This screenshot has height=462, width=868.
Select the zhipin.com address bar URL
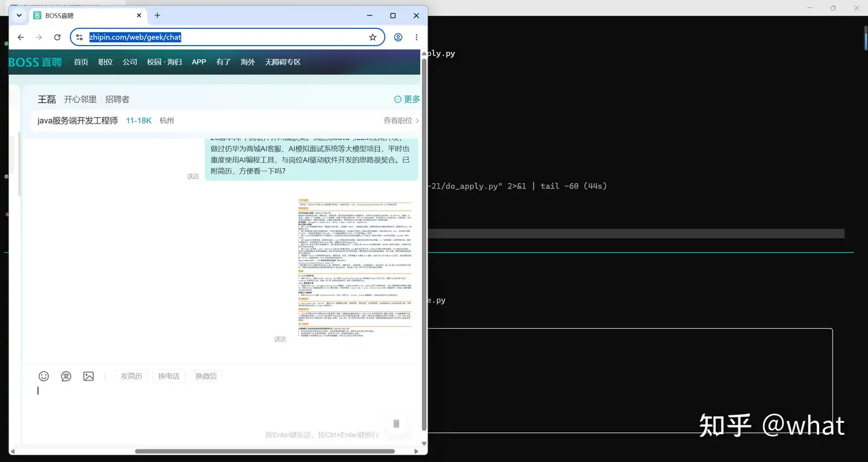pyautogui.click(x=135, y=37)
